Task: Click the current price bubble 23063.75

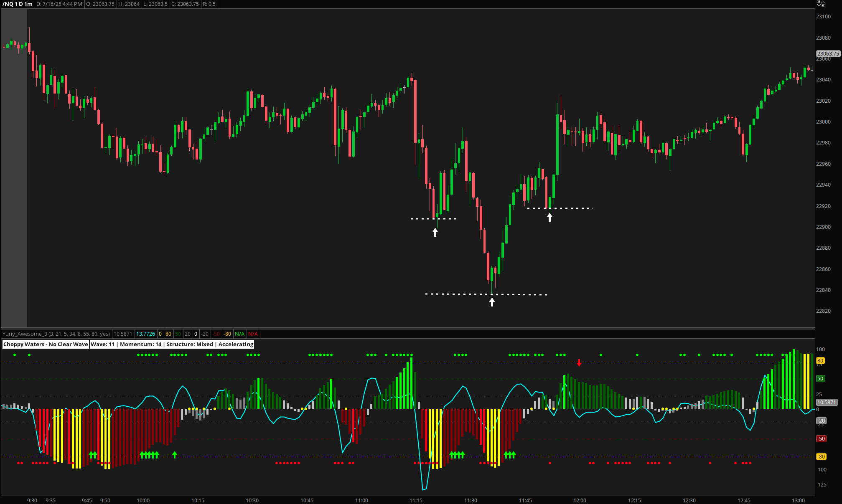Action: click(828, 53)
